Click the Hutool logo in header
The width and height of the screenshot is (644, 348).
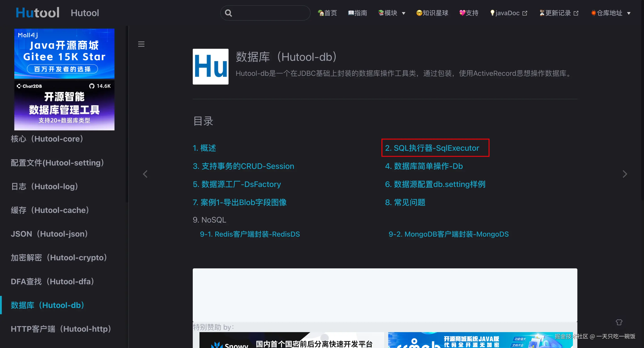(38, 13)
